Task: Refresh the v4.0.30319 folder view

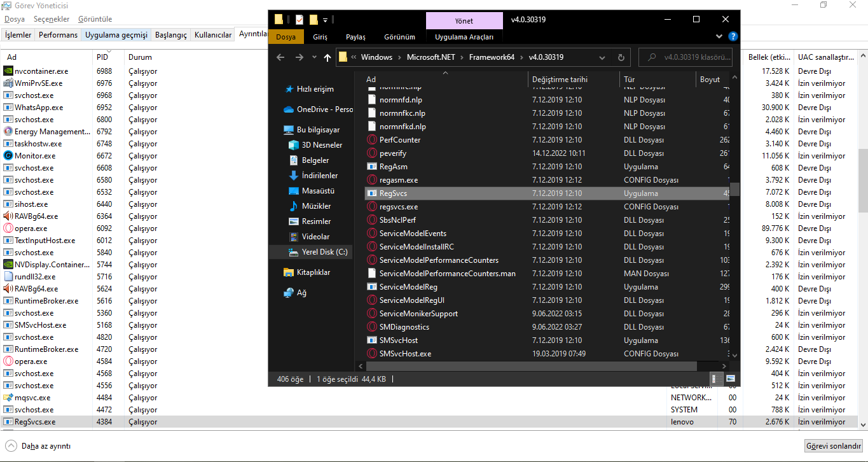Action: (621, 57)
